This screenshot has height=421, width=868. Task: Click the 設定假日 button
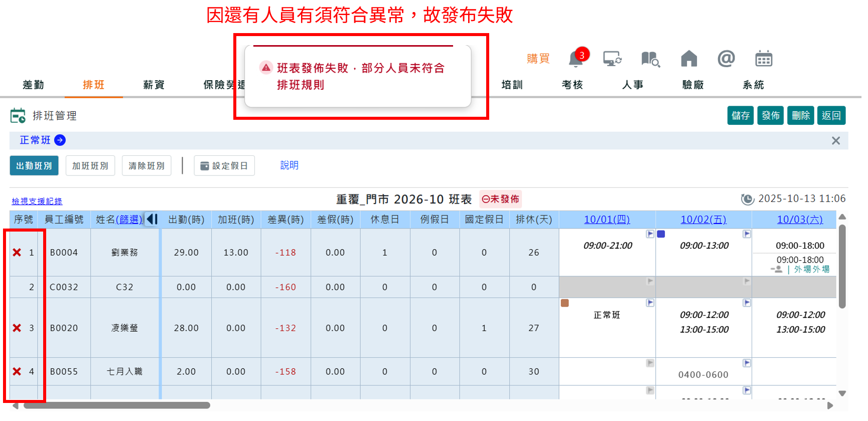(x=224, y=166)
